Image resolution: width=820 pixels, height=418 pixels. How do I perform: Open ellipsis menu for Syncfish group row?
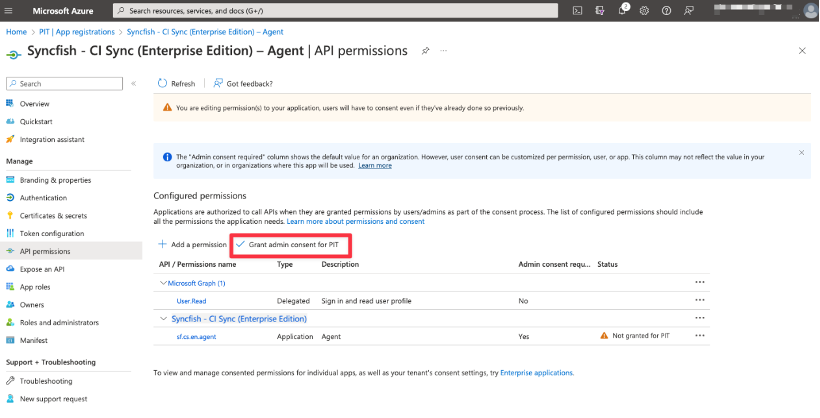coord(700,318)
